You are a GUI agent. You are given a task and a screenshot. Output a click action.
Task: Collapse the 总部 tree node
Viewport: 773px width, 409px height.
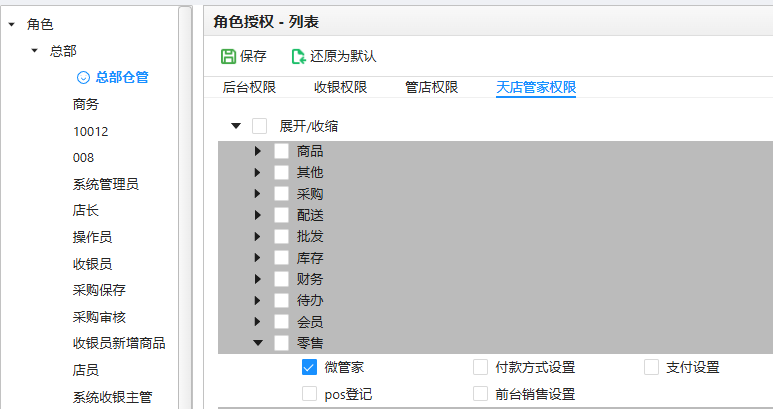coord(34,50)
